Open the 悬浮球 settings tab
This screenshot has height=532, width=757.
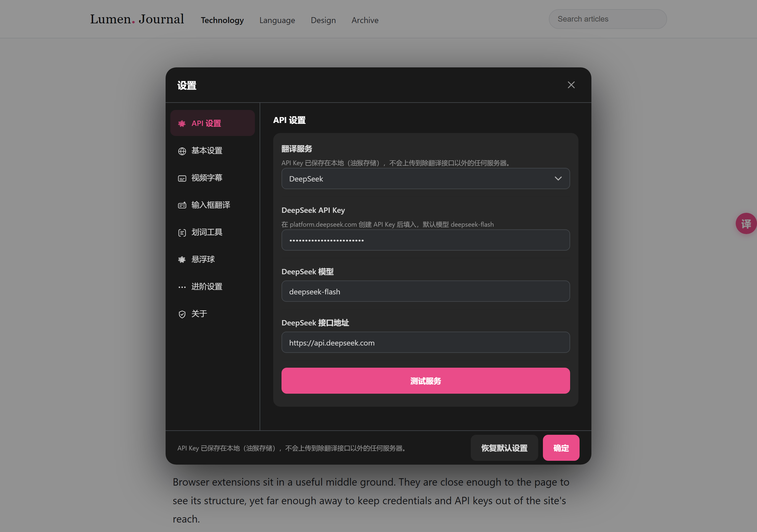[212, 259]
